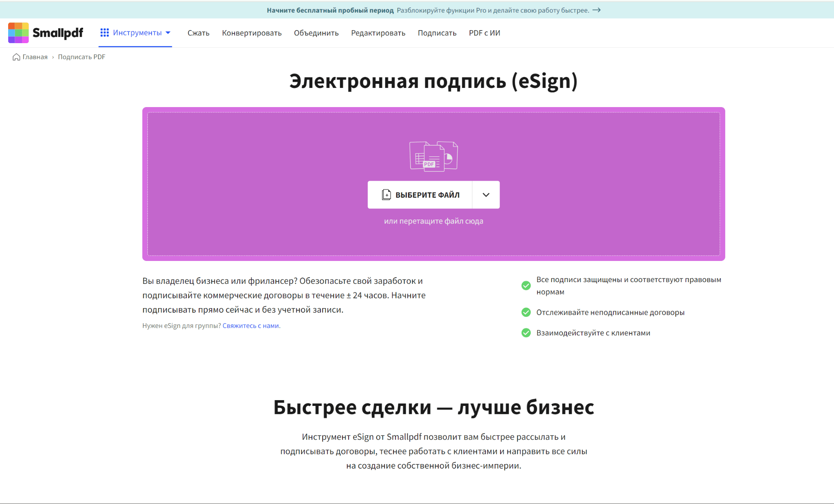This screenshot has height=504, width=834.
Task: Open the Подписать menu
Action: [x=437, y=33]
